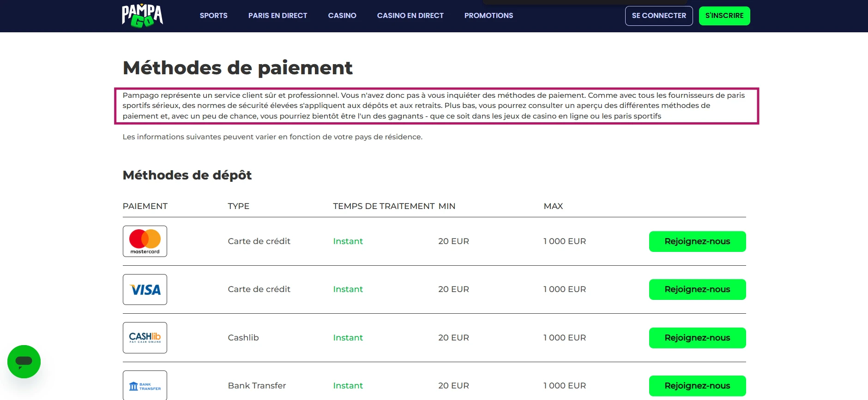The width and height of the screenshot is (868, 400).
Task: Click 20 EUR in the Cashlib row
Action: point(453,338)
